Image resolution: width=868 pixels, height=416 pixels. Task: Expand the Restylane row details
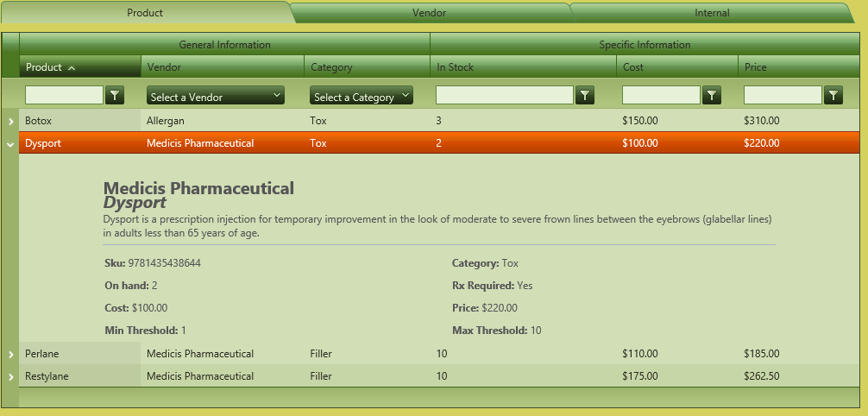(10, 376)
